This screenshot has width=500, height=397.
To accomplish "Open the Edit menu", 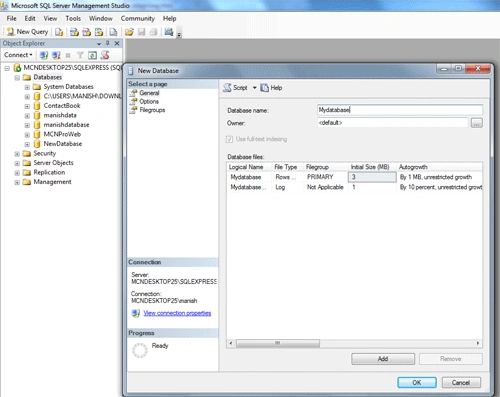I will 30,18.
